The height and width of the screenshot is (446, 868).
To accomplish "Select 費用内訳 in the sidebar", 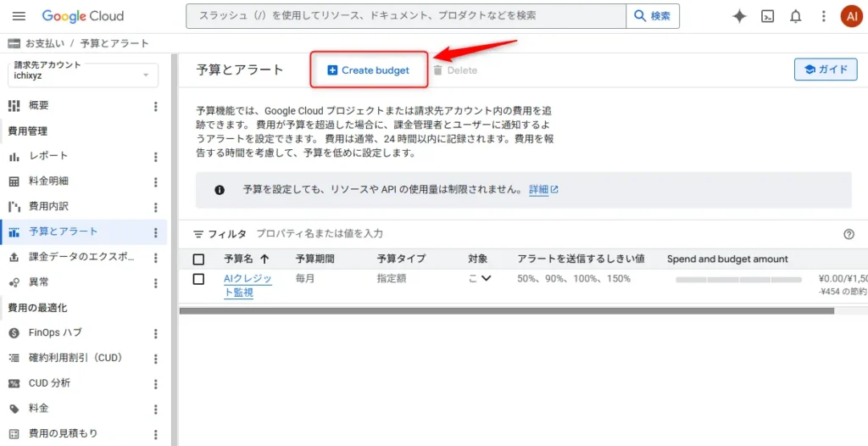I will click(48, 206).
